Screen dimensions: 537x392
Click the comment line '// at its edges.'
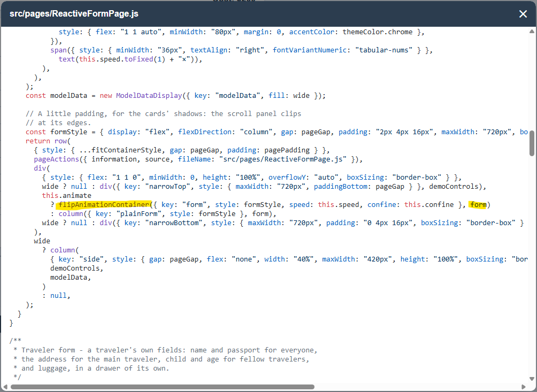click(58, 122)
